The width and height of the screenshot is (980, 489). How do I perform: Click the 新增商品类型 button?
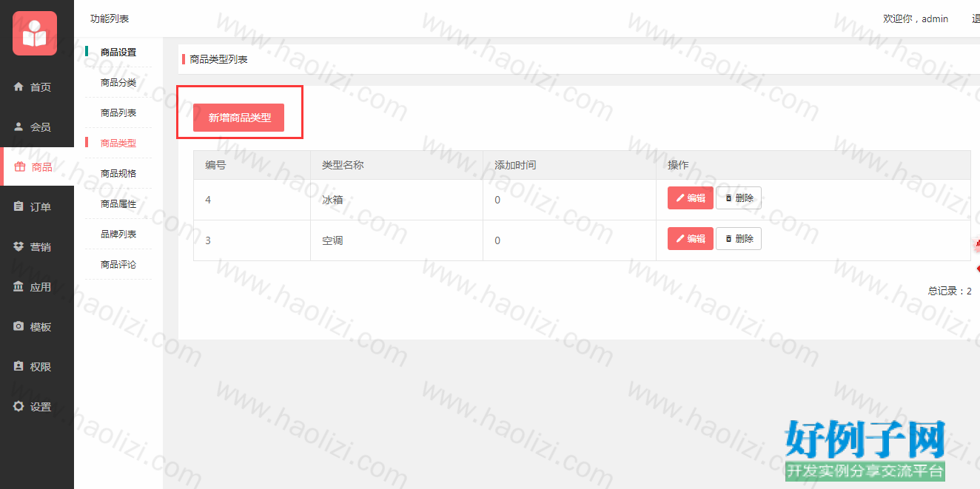(x=238, y=118)
